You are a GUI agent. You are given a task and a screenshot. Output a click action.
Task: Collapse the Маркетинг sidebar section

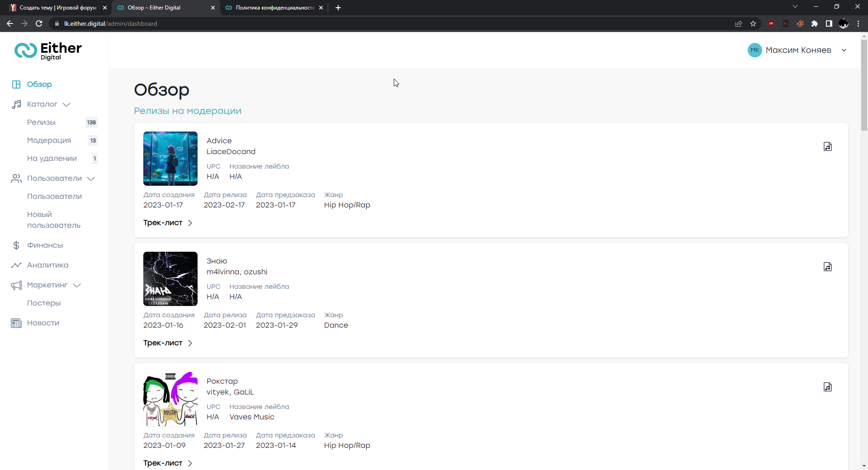point(77,285)
